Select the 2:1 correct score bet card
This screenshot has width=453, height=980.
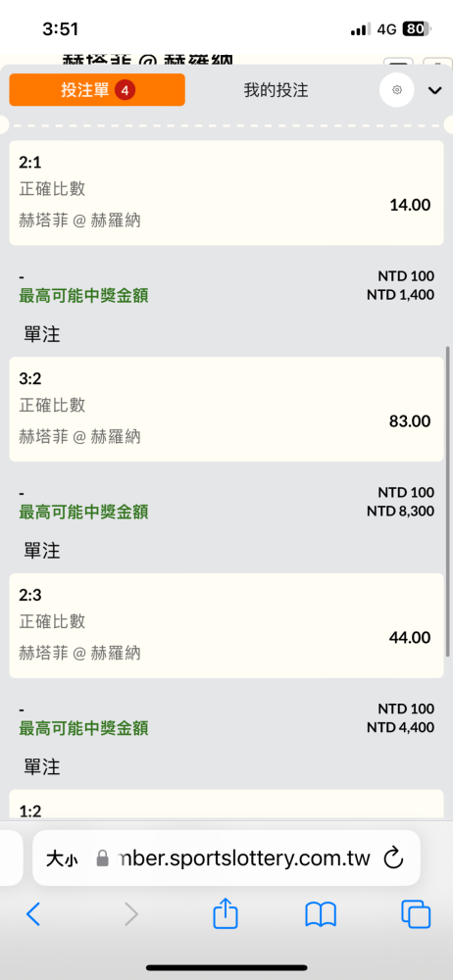226,192
